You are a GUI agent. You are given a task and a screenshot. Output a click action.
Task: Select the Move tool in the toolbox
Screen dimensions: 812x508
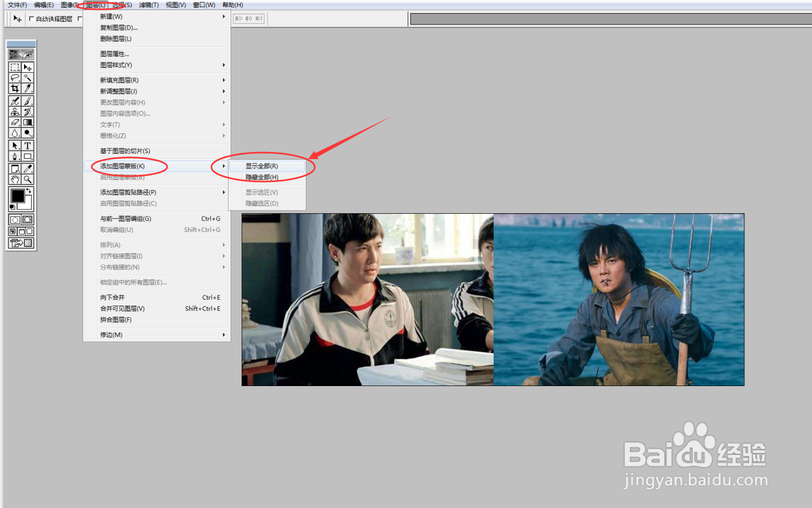point(27,67)
